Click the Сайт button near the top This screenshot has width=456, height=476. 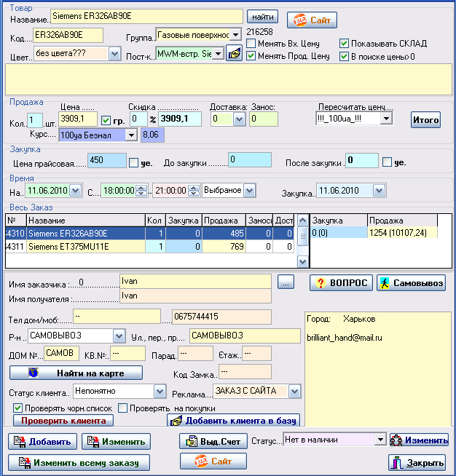click(x=311, y=19)
